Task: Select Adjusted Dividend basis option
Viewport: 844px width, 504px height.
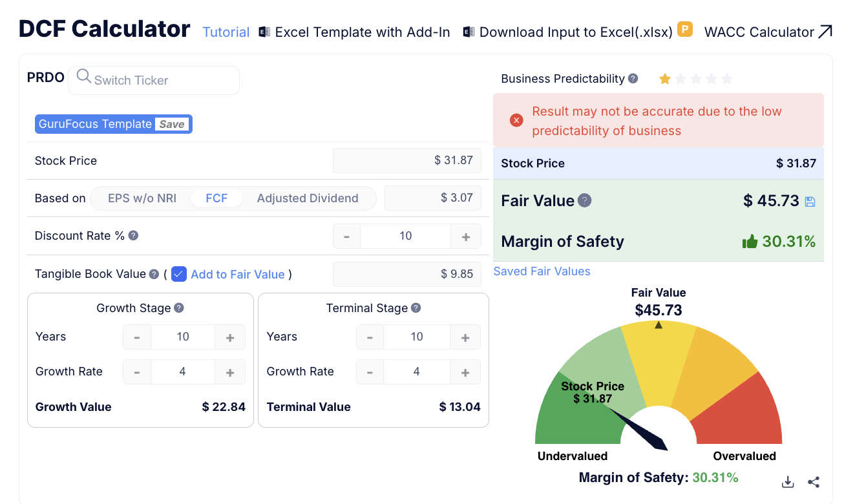Action: [x=308, y=198]
